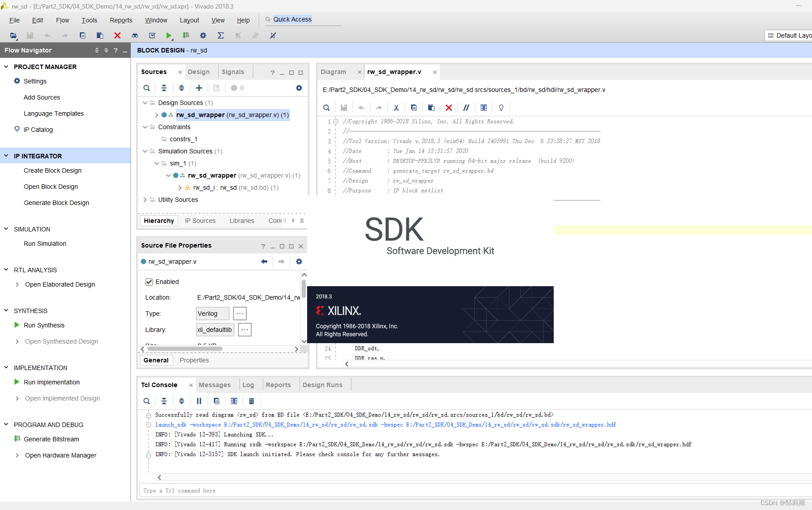Click the check-mark box icon in main toolbar
This screenshot has width=812, height=510.
[x=152, y=35]
